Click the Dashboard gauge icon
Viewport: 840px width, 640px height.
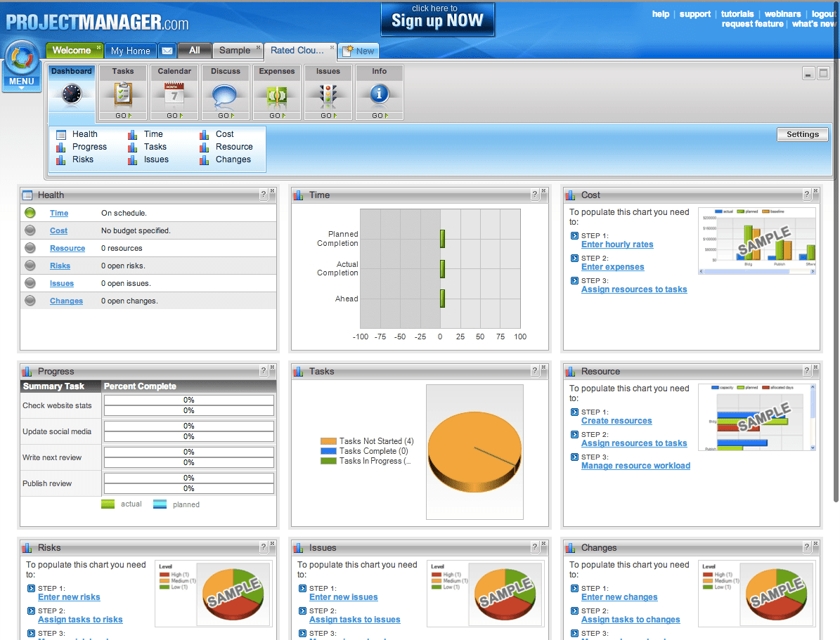point(71,93)
